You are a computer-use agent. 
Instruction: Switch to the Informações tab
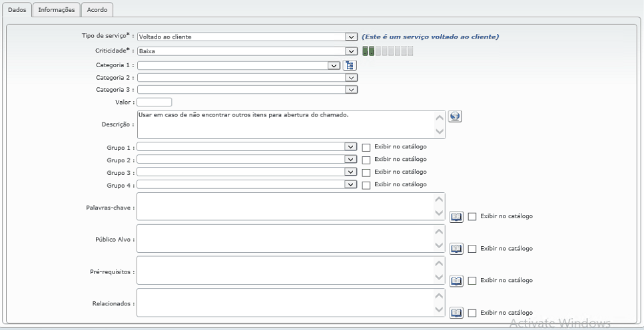pos(57,10)
